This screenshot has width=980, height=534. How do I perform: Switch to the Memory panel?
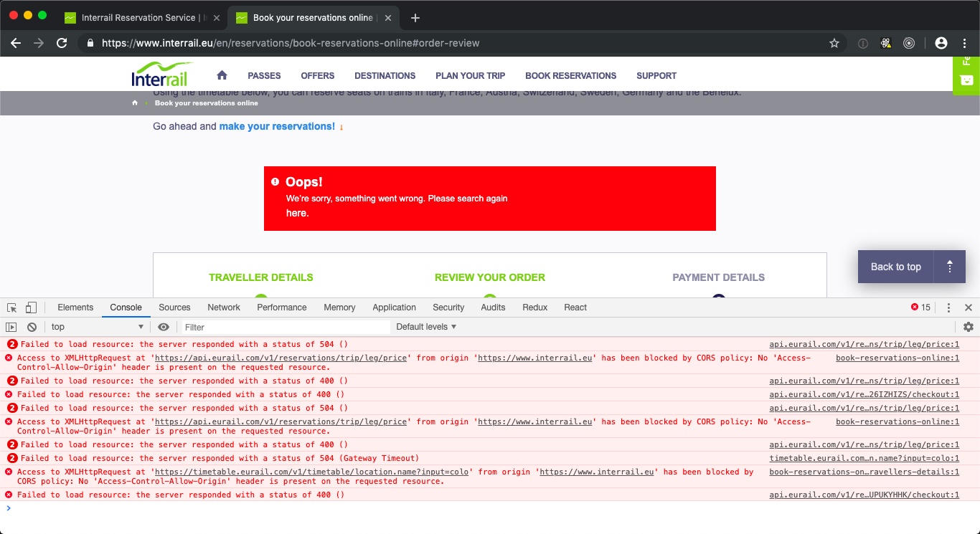coord(339,307)
